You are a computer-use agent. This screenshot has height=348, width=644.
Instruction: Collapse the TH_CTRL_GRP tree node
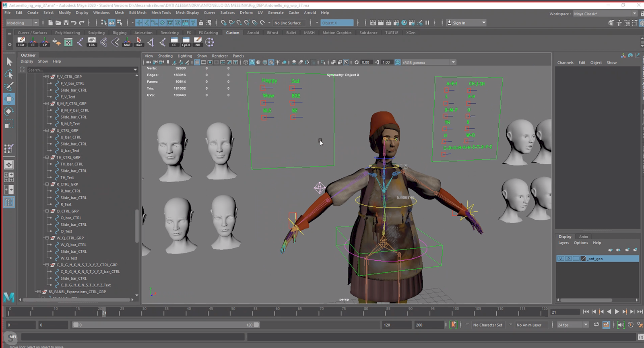coord(47,157)
